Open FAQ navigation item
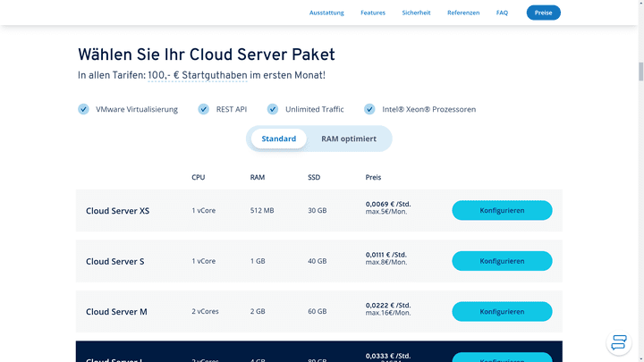 tap(502, 13)
